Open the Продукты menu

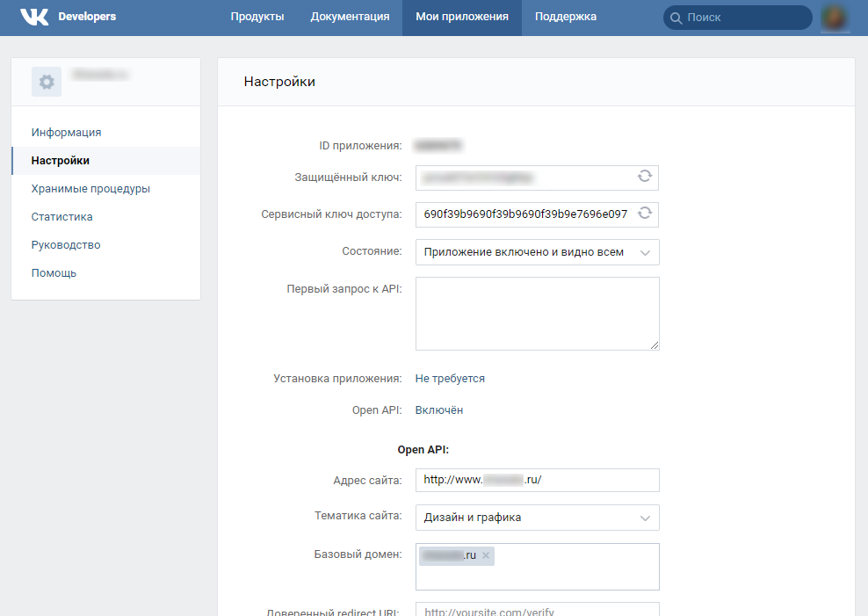[x=257, y=17]
